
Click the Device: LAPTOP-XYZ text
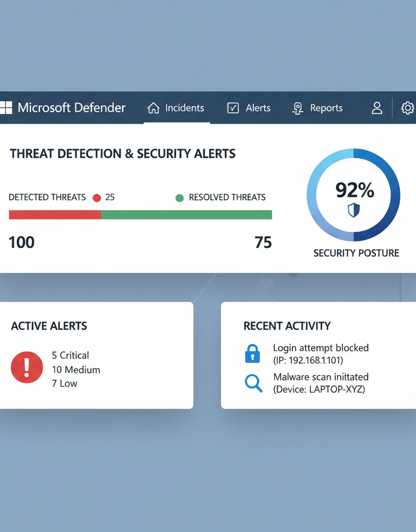[319, 389]
